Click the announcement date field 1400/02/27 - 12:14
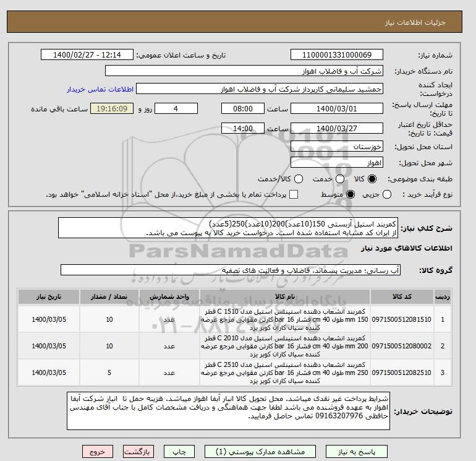Image resolution: width=476 pixels, height=461 pixels. pos(87,54)
